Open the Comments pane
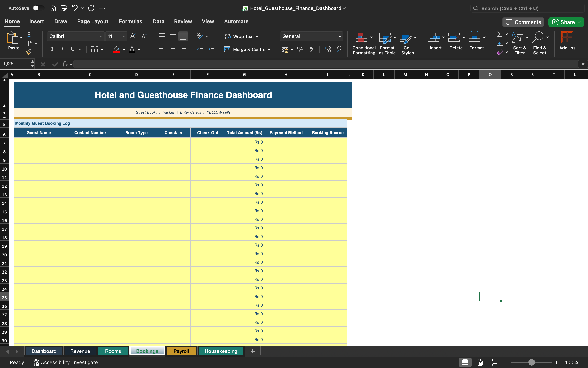 click(523, 22)
